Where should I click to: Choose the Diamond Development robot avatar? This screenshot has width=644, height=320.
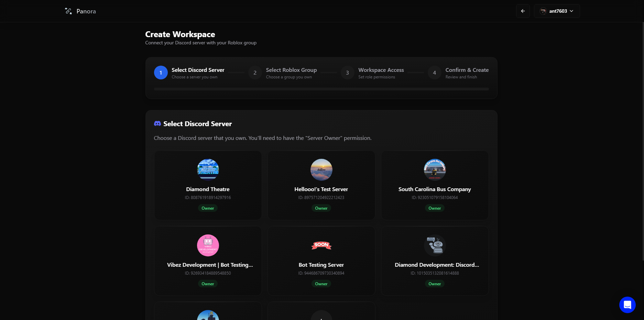[x=435, y=245]
